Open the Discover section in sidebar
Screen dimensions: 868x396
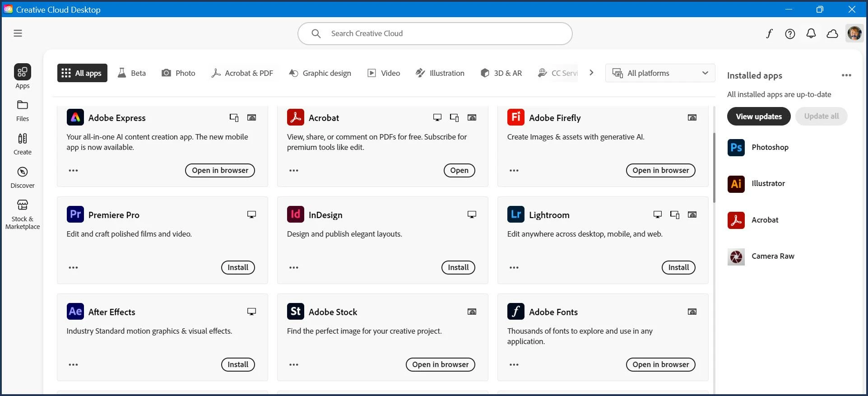(x=22, y=177)
